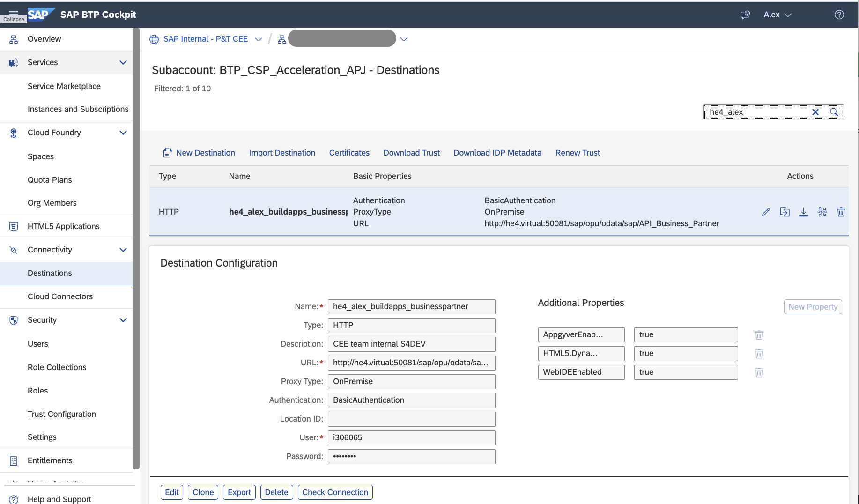859x504 pixels.
Task: Open the help question mark icon in header
Action: [x=839, y=15]
